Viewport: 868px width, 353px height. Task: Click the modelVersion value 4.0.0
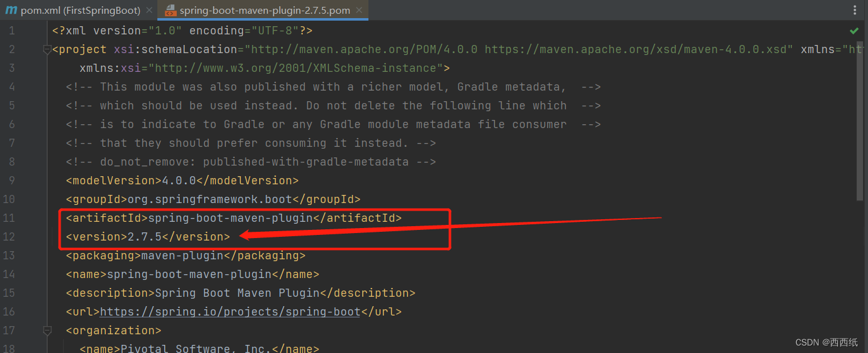click(179, 180)
